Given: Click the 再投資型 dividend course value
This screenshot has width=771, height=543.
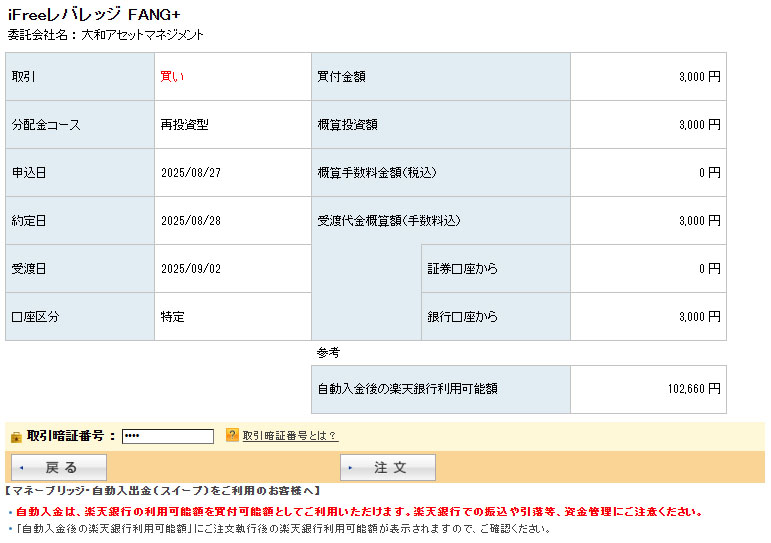Looking at the screenshot, I should click(184, 125).
